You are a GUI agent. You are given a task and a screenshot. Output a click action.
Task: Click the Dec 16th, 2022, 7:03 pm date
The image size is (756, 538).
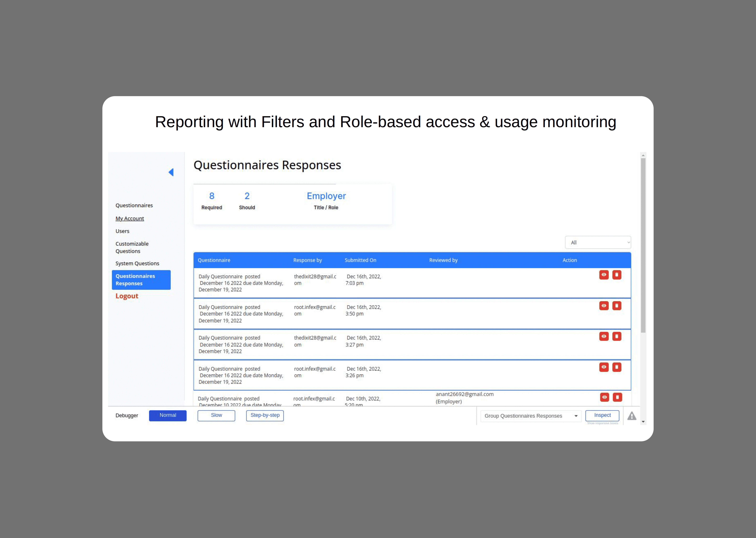[x=363, y=280]
